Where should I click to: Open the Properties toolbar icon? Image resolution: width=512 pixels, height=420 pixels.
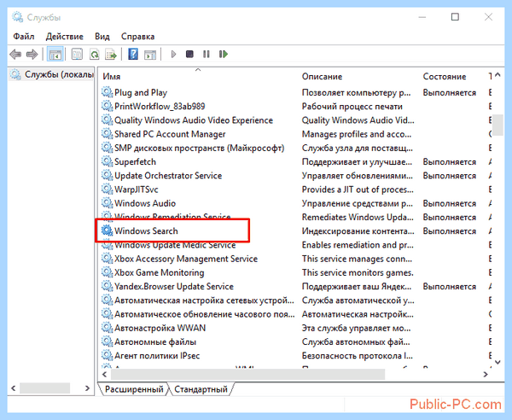77,55
